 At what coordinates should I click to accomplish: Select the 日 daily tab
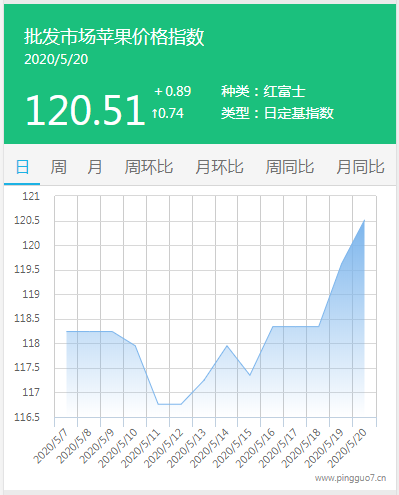point(22,167)
